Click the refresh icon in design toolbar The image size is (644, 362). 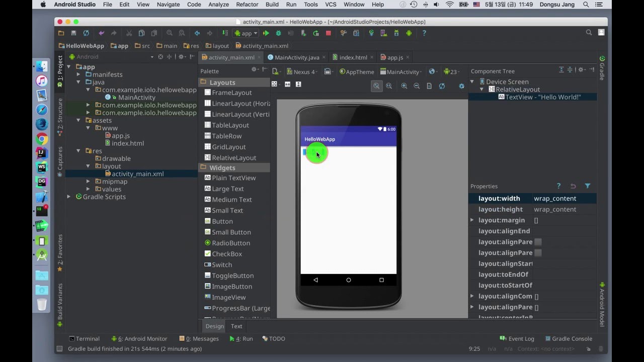(x=442, y=86)
